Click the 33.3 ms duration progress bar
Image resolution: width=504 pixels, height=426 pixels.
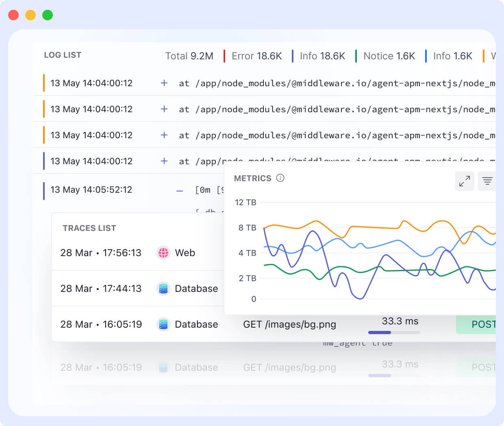coord(394,333)
